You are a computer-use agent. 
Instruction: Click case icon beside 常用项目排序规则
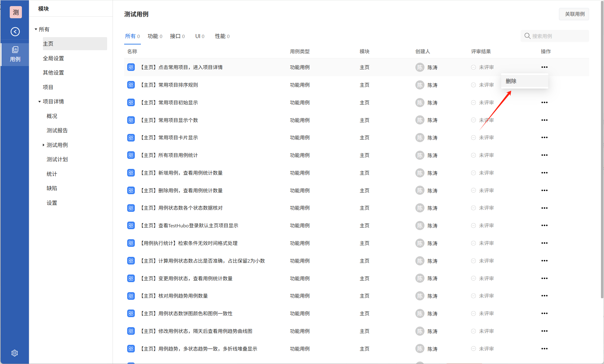[131, 85]
